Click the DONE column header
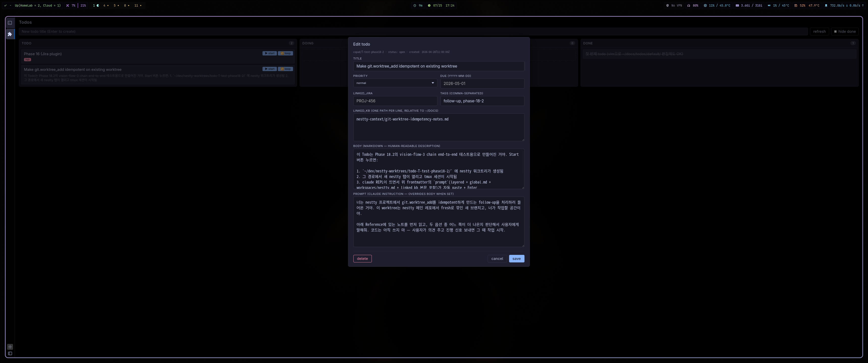 coord(588,43)
